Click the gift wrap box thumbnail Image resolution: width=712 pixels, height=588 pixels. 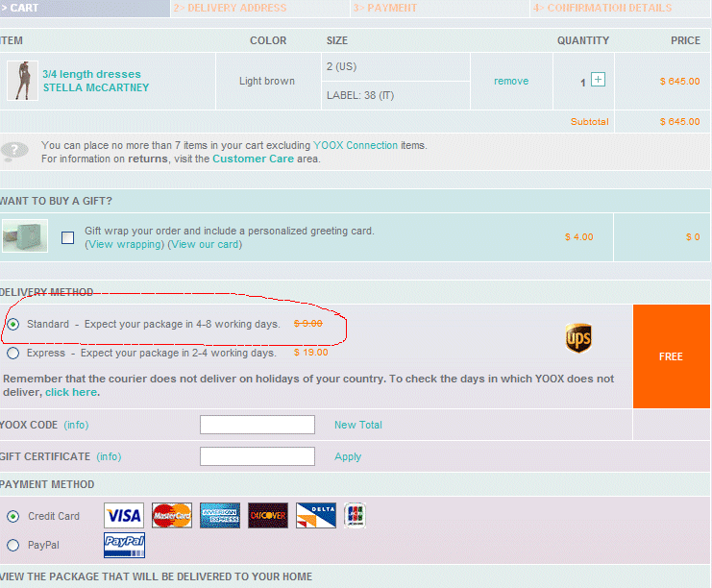(25, 235)
